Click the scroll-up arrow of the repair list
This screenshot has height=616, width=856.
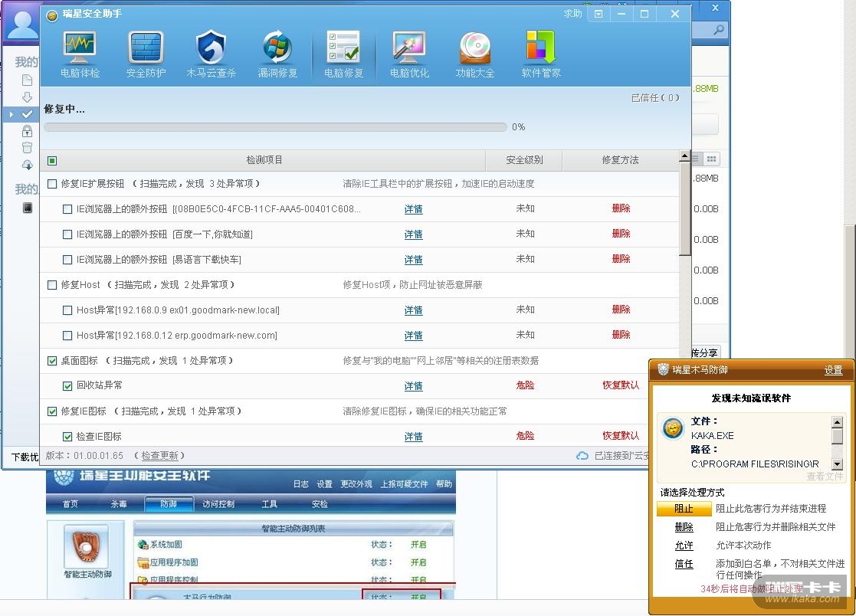pyautogui.click(x=684, y=156)
